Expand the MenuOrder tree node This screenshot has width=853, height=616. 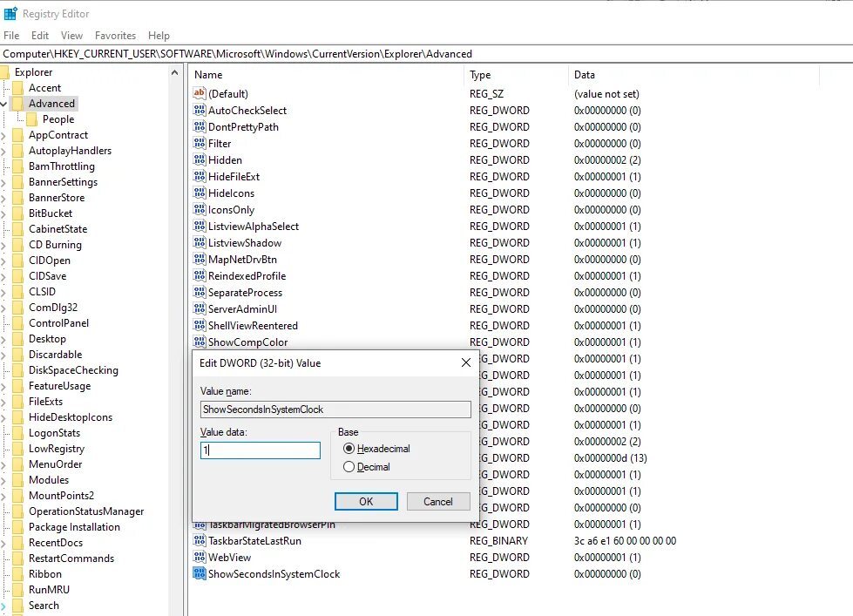(3, 464)
